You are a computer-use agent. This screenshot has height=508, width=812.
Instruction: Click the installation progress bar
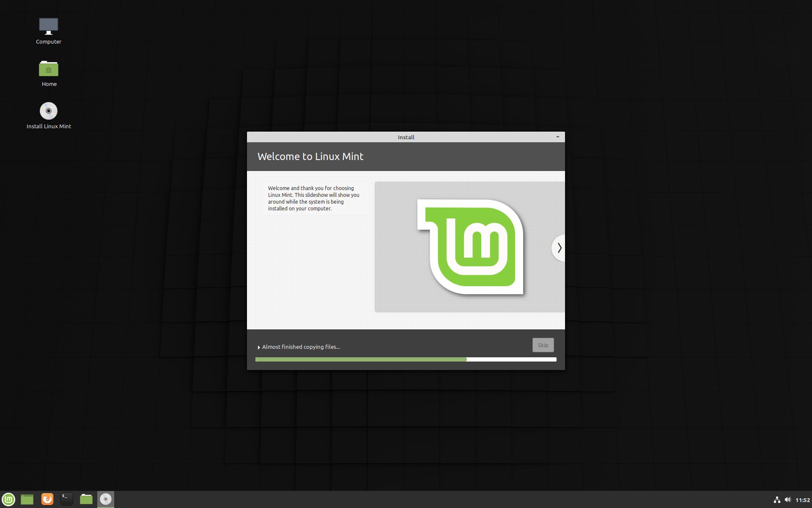coord(406,359)
